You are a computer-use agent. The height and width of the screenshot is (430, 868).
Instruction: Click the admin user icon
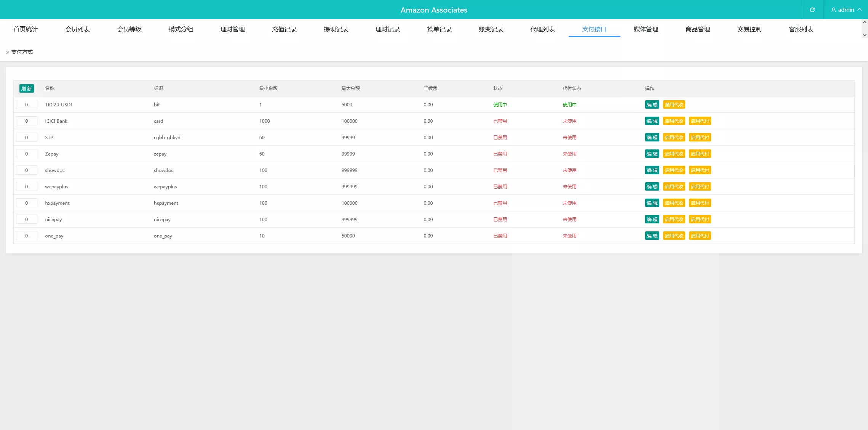(833, 10)
